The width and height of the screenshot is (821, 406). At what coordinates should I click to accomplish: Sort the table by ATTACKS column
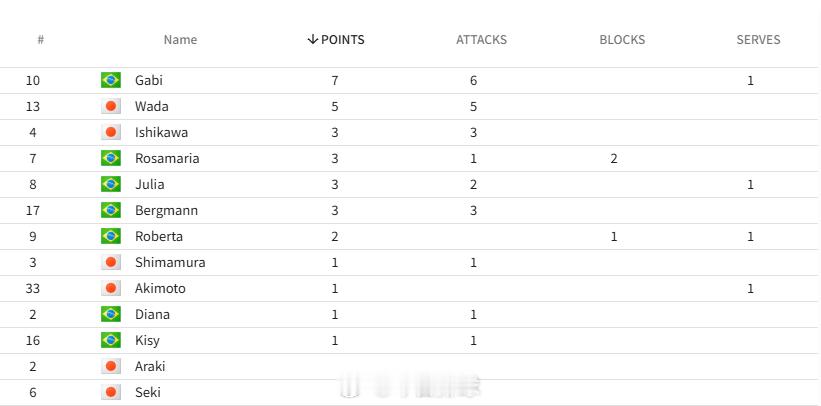[481, 40]
